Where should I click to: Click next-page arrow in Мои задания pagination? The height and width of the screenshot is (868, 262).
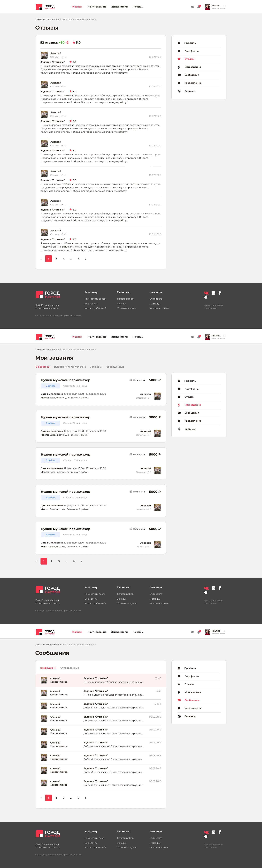[x=81, y=561]
